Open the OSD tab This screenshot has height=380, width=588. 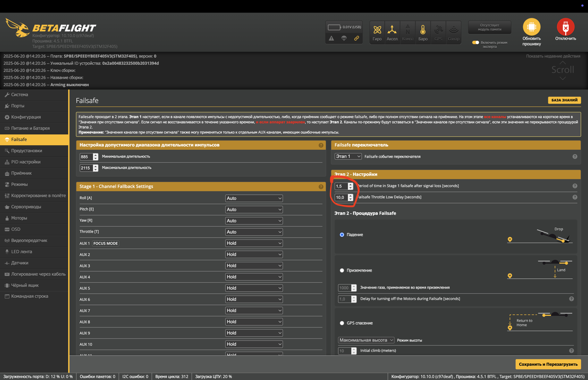[34, 229]
